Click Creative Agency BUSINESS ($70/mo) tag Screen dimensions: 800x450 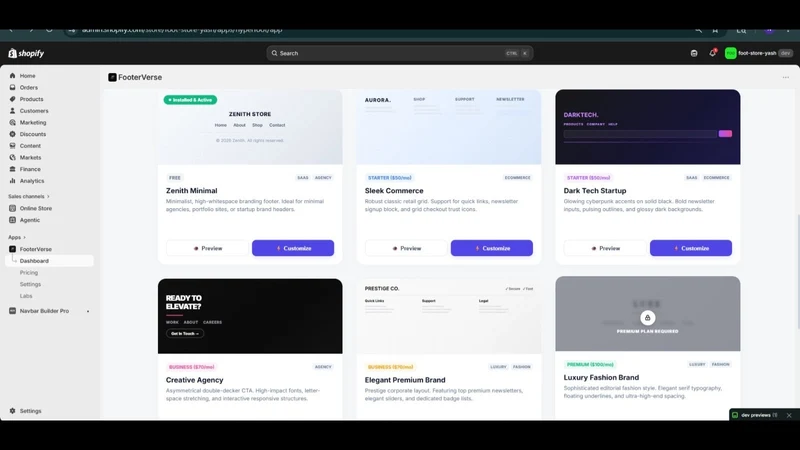coord(191,367)
